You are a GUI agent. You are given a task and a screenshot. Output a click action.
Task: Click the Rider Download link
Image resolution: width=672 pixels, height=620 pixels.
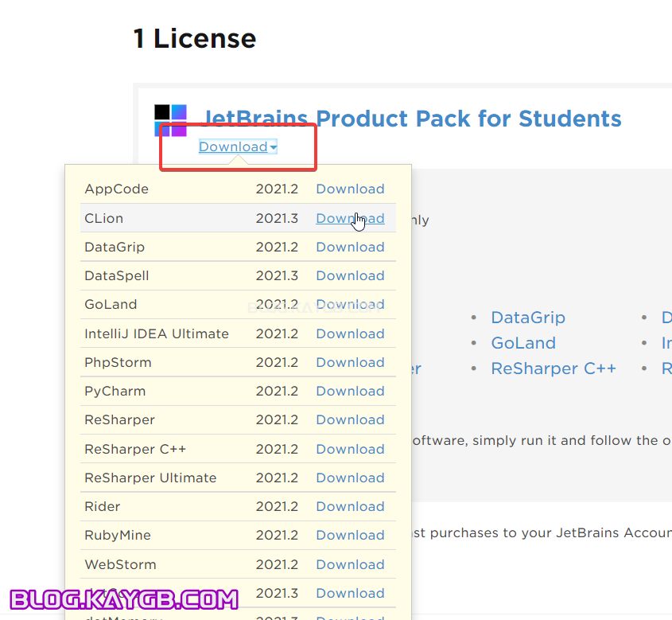coord(350,506)
